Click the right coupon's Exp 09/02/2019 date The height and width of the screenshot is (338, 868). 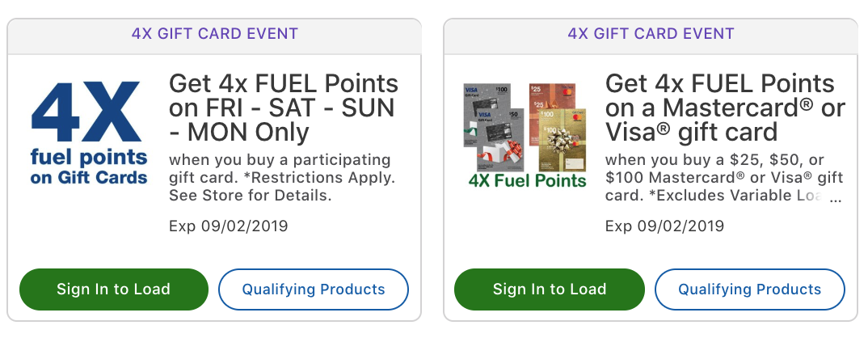664,226
